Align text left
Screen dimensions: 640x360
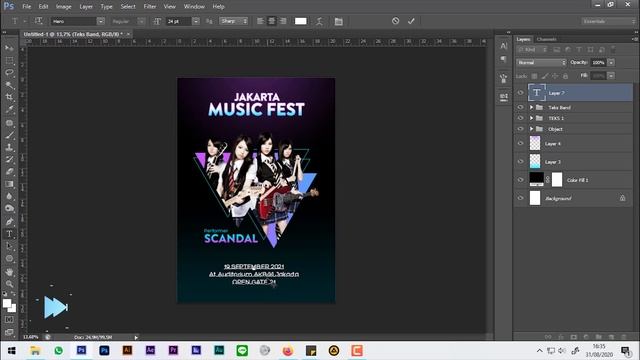[260, 21]
